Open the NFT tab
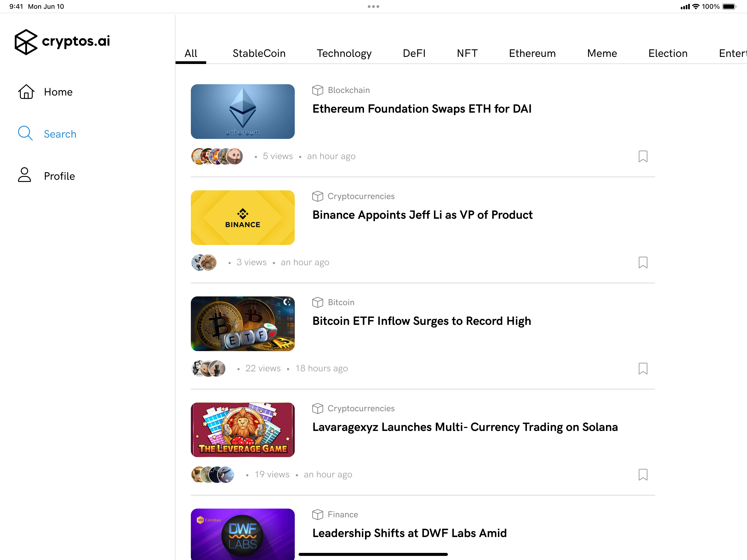 tap(467, 53)
